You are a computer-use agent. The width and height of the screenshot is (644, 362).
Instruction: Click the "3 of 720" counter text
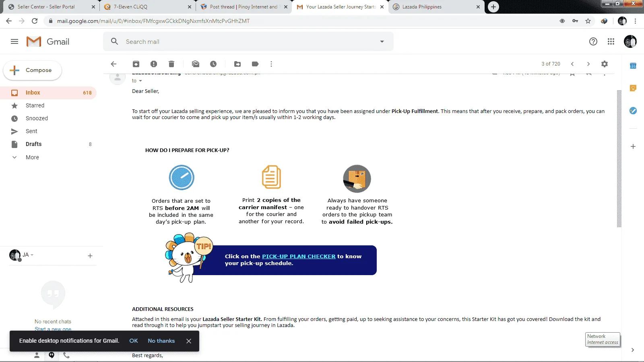(x=551, y=64)
